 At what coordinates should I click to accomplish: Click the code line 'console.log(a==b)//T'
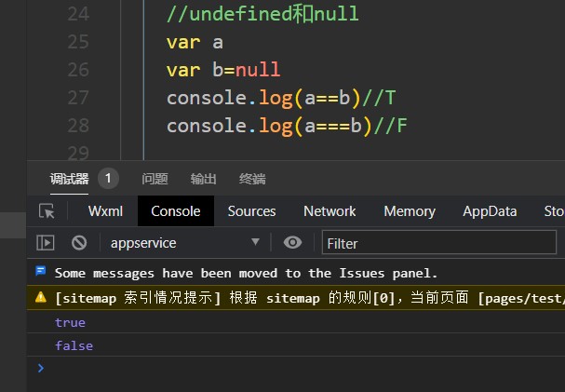(x=281, y=98)
